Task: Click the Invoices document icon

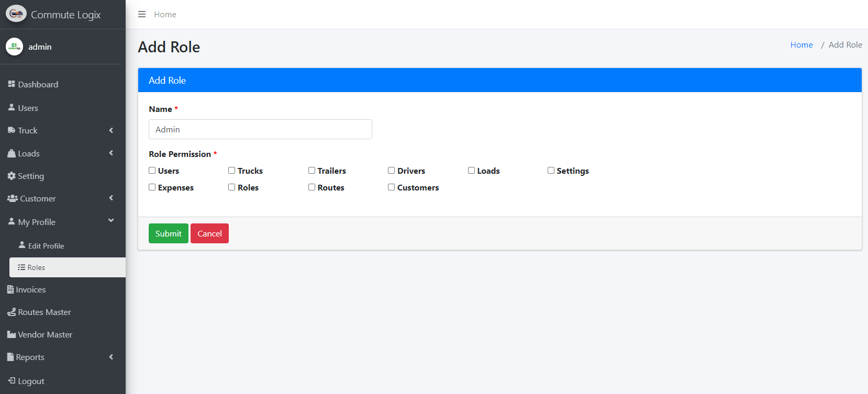Action: [10, 289]
